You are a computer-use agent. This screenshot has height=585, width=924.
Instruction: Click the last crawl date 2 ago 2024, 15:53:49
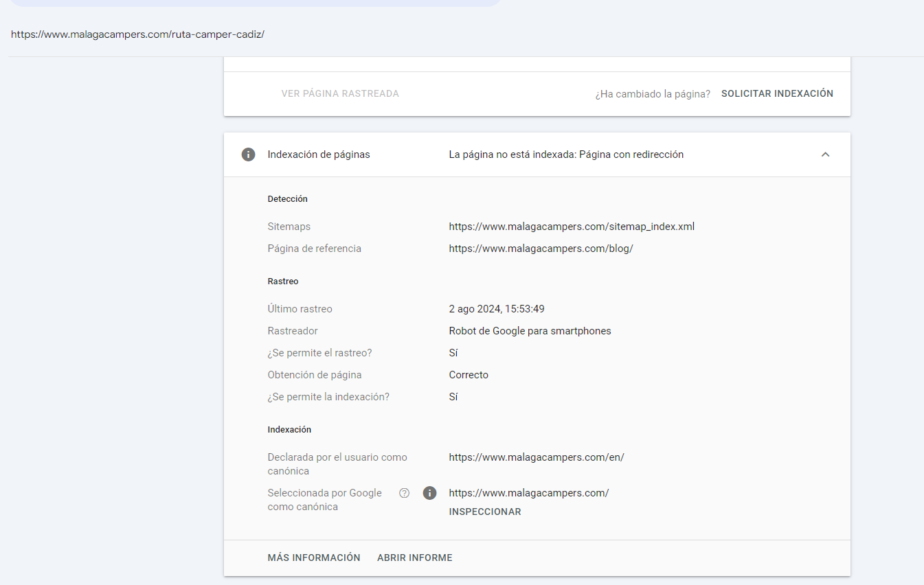click(497, 309)
